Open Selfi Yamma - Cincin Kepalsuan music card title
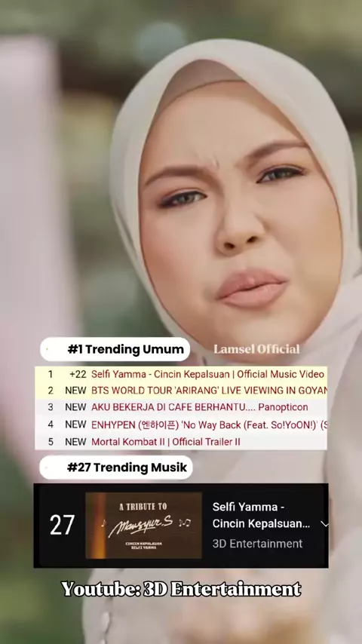 261,516
